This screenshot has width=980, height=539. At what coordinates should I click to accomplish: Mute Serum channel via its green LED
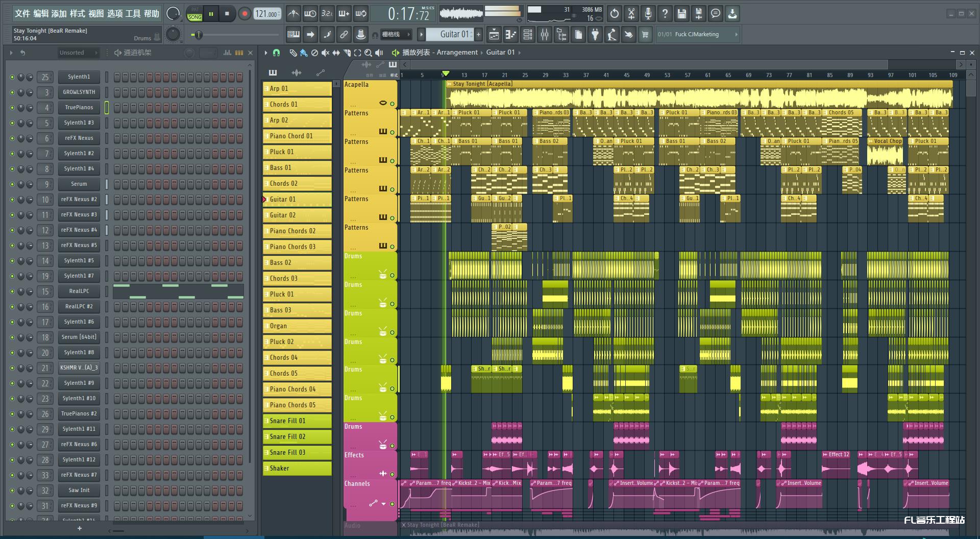click(x=12, y=184)
